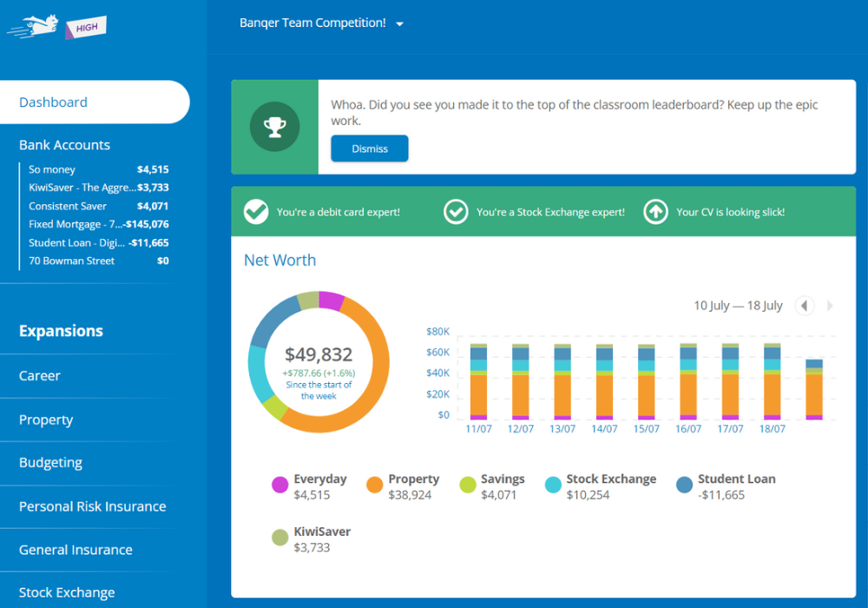This screenshot has height=608, width=868.
Task: Click the debit card expert checkmark badge
Action: [256, 211]
